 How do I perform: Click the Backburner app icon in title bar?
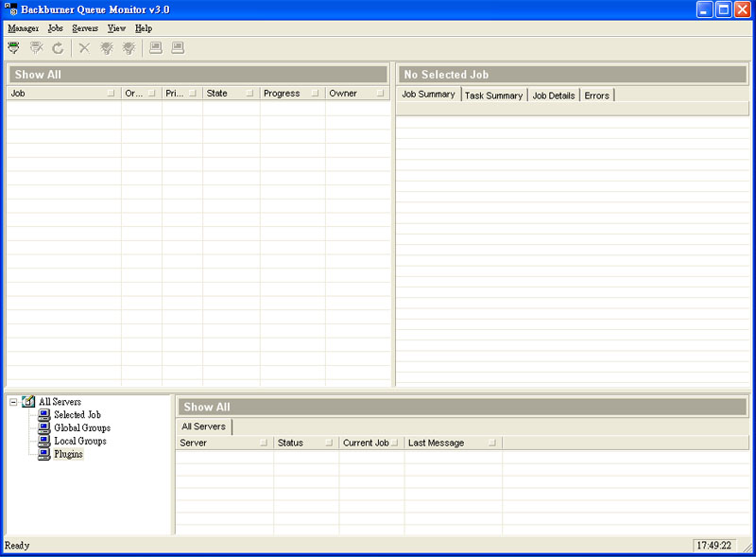click(10, 9)
